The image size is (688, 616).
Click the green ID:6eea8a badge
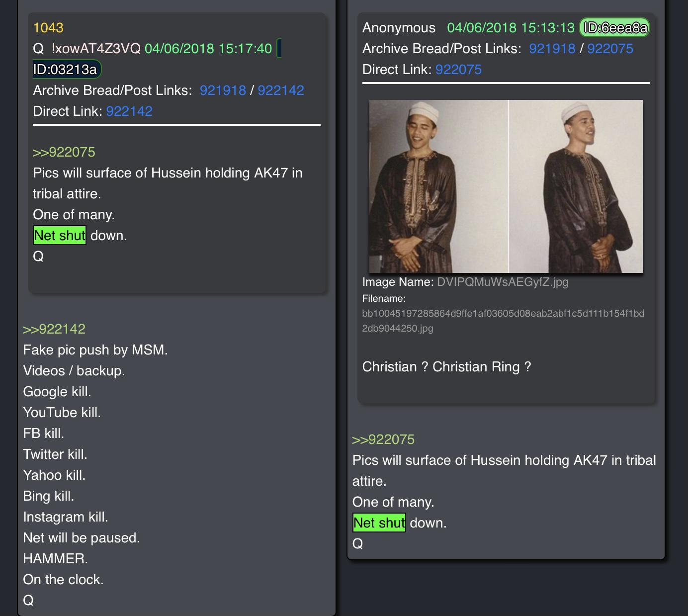click(615, 28)
